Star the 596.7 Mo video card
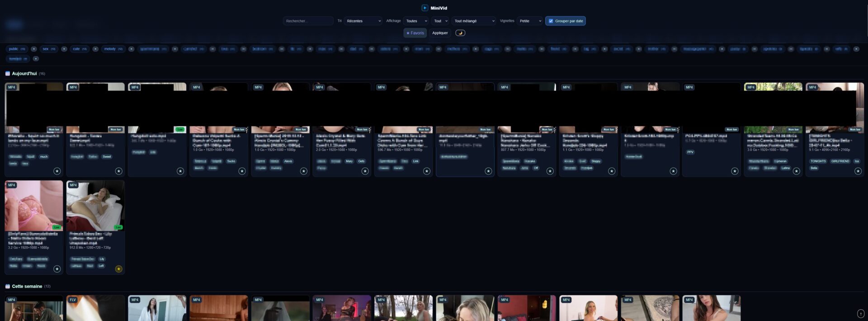The width and height of the screenshot is (868, 321). [x=427, y=171]
